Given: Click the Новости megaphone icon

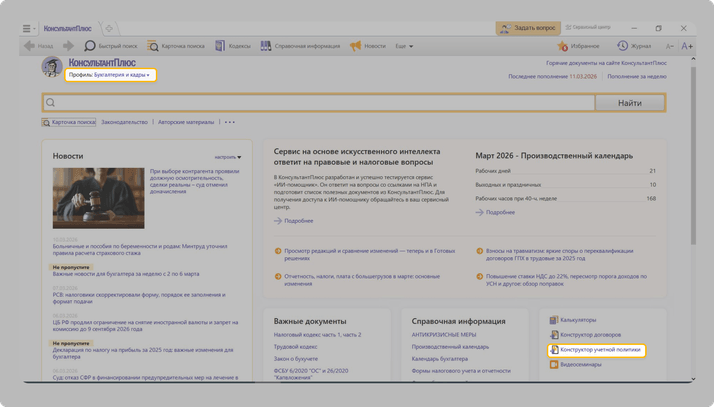Looking at the screenshot, I should 355,46.
